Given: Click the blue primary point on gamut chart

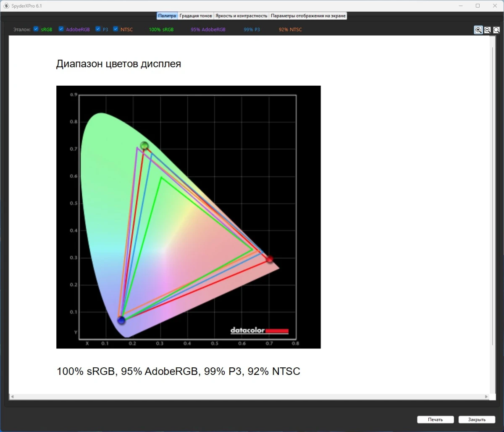Looking at the screenshot, I should 121,321.
